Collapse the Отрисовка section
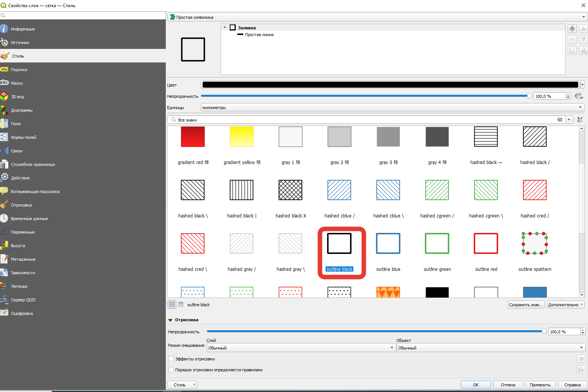Viewport: 588px width, 392px height. point(170,320)
